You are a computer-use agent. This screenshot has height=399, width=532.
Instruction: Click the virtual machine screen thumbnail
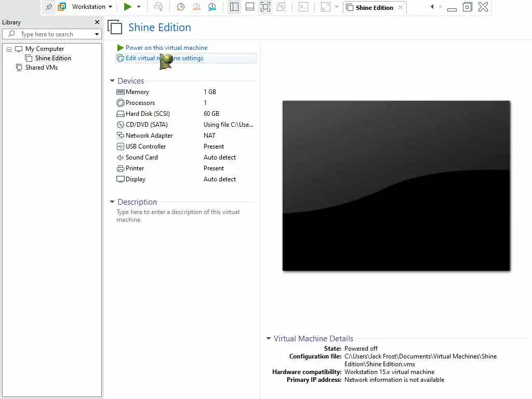pyautogui.click(x=396, y=186)
